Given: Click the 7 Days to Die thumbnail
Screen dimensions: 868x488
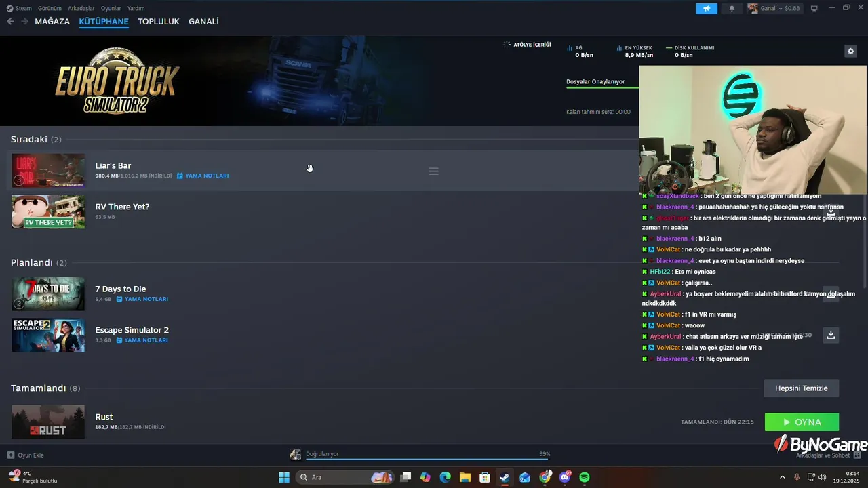Looking at the screenshot, I should point(48,293).
